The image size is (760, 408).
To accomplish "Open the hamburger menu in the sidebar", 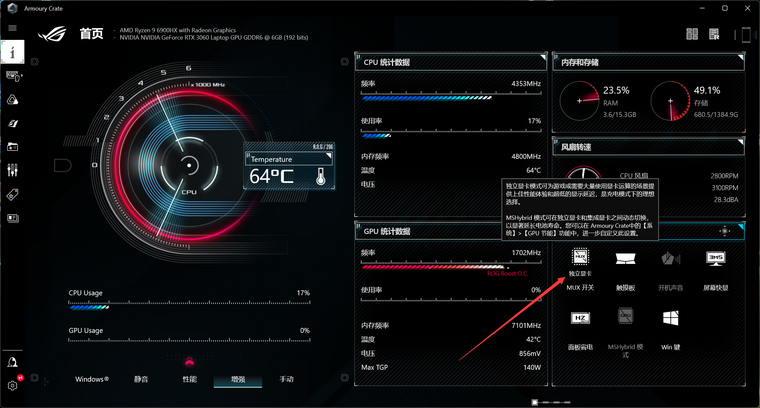I will (x=12, y=28).
